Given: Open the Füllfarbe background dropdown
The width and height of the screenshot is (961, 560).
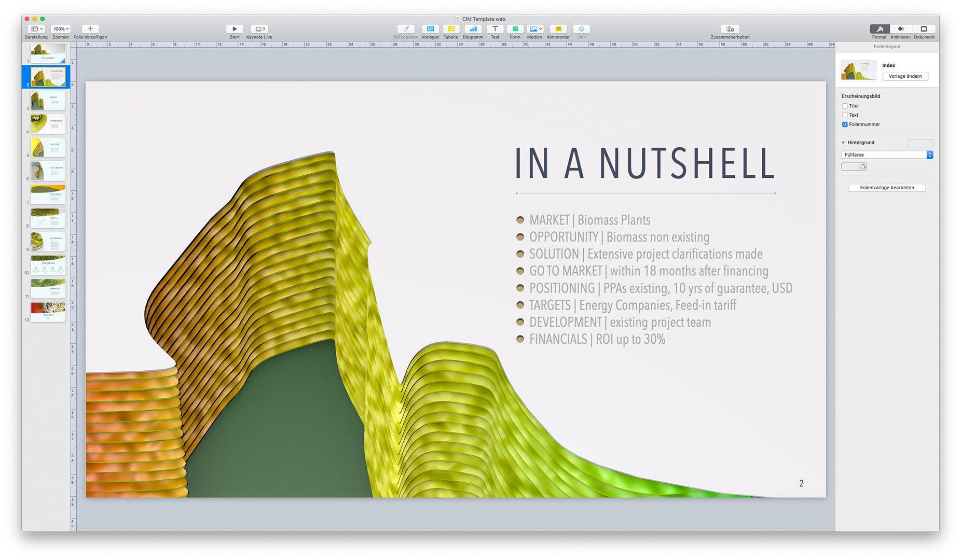Looking at the screenshot, I should click(887, 155).
